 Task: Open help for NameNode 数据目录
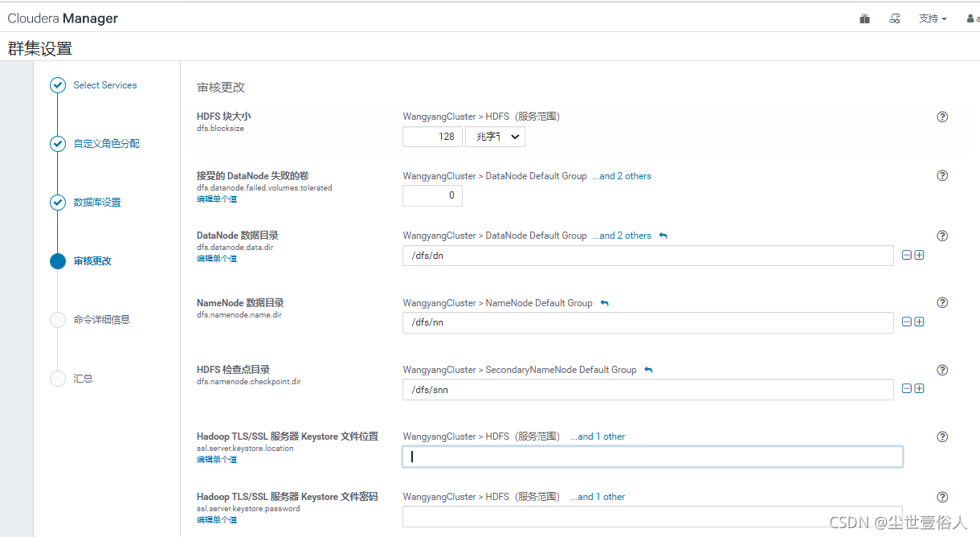click(943, 302)
